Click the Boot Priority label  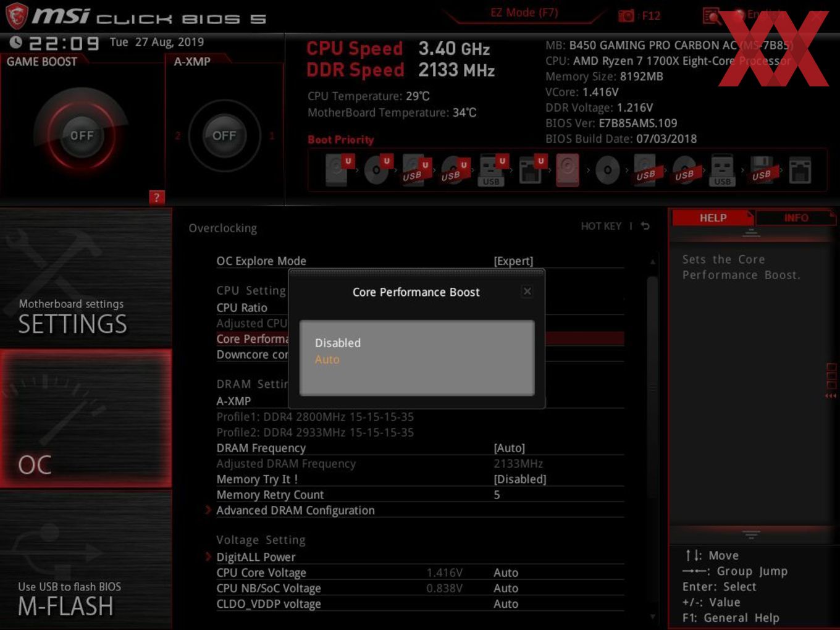[x=341, y=140]
